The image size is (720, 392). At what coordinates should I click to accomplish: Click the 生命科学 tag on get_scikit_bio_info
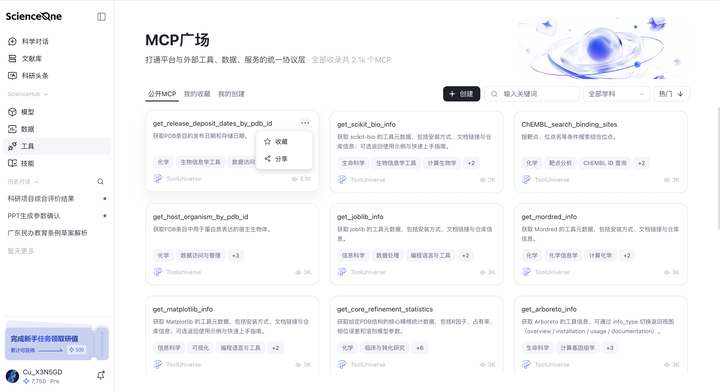(x=353, y=163)
